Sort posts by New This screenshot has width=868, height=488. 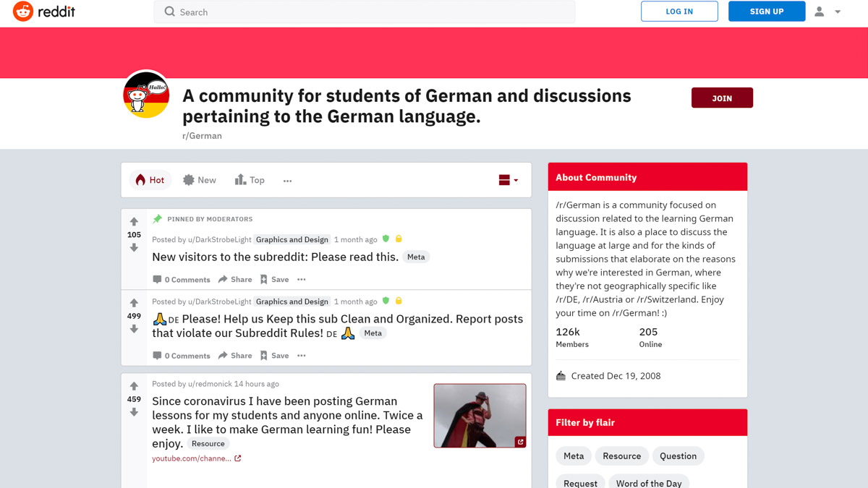pos(200,180)
